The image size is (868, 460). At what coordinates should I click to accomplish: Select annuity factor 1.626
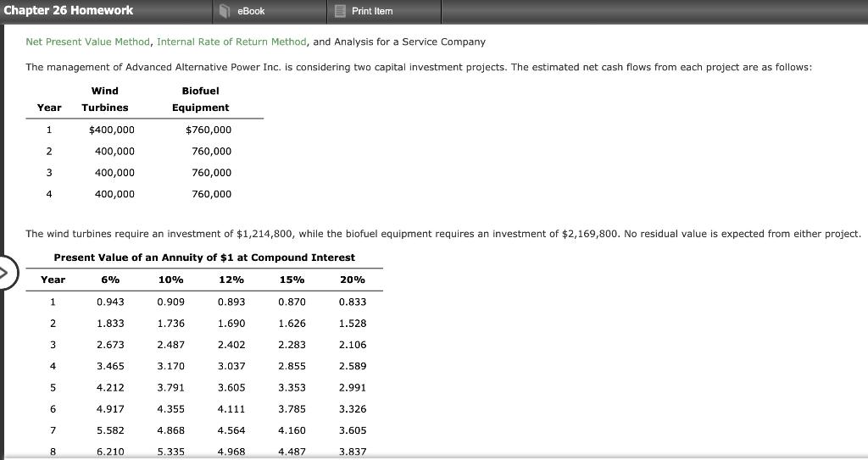click(x=292, y=324)
